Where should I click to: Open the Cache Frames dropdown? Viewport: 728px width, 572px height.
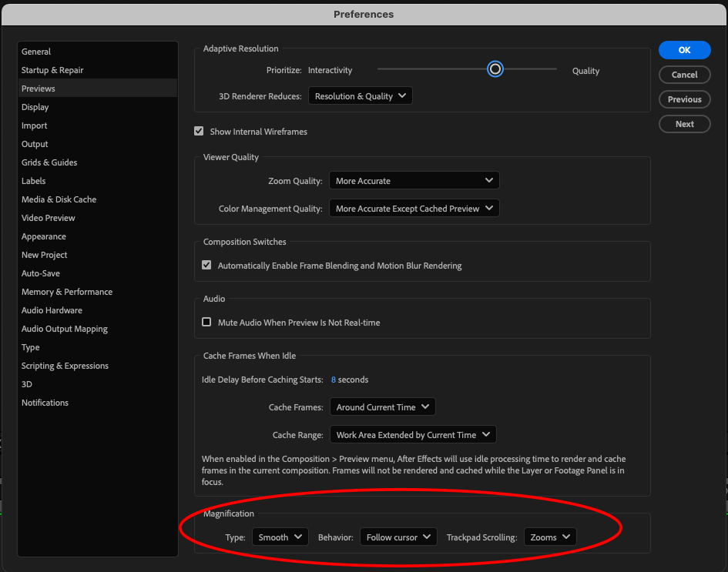coord(382,406)
